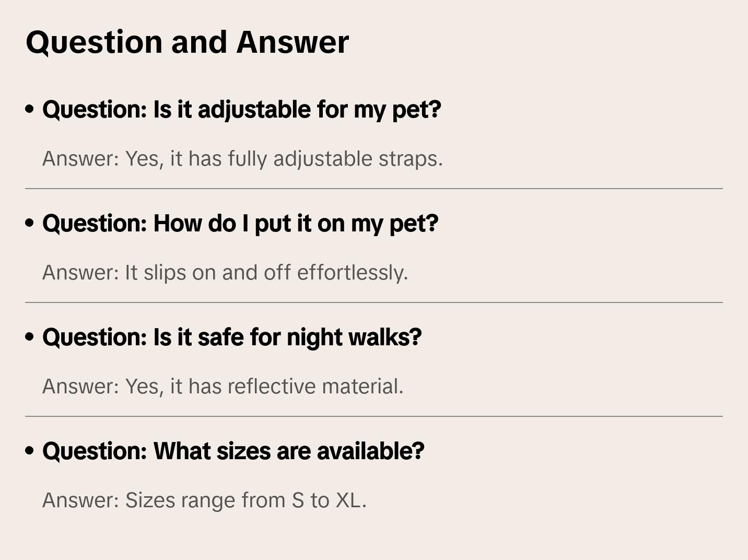Click the word "Question" in the page heading
The height and width of the screenshot is (560, 748).
(x=94, y=42)
